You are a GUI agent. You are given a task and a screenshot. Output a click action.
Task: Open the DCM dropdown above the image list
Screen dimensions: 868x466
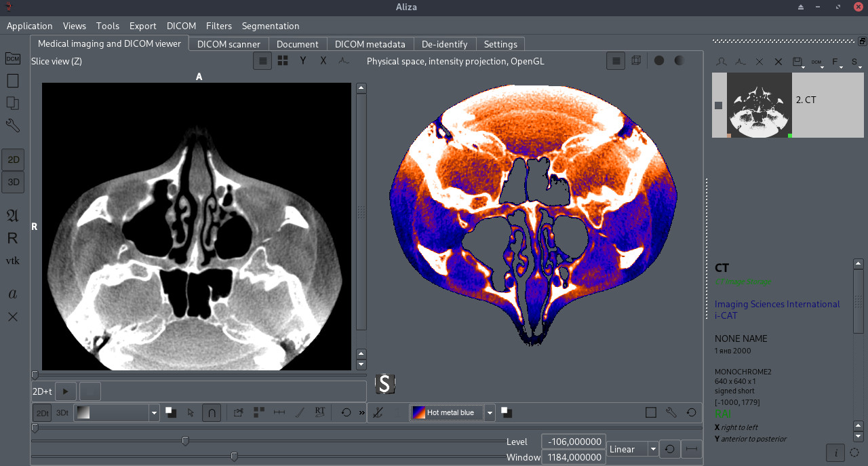tap(817, 62)
